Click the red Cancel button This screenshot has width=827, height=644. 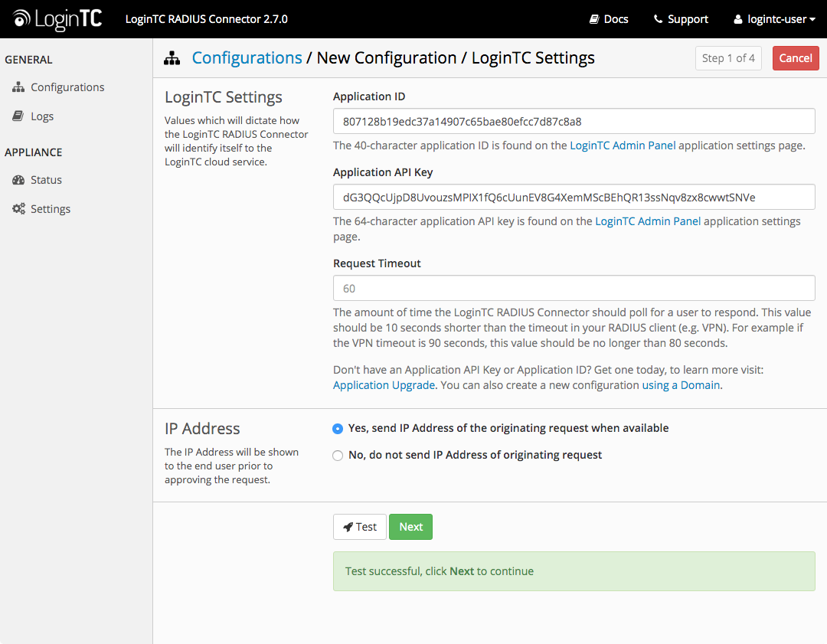pos(796,58)
